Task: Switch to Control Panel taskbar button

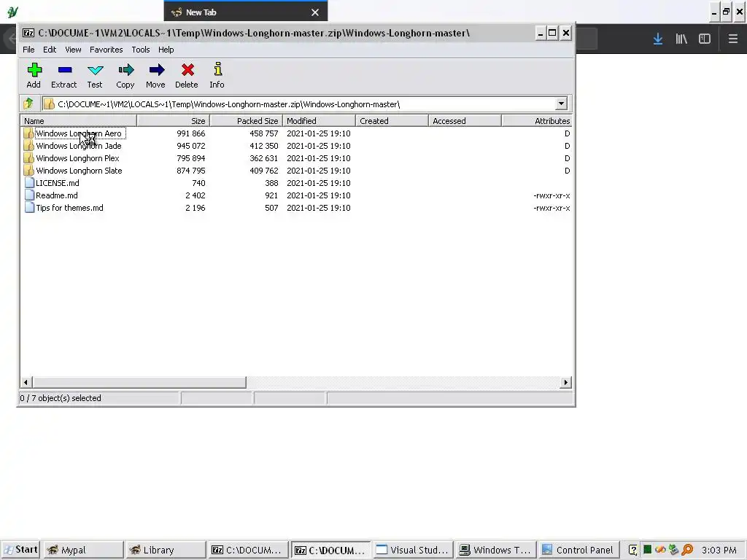Action: click(x=578, y=550)
